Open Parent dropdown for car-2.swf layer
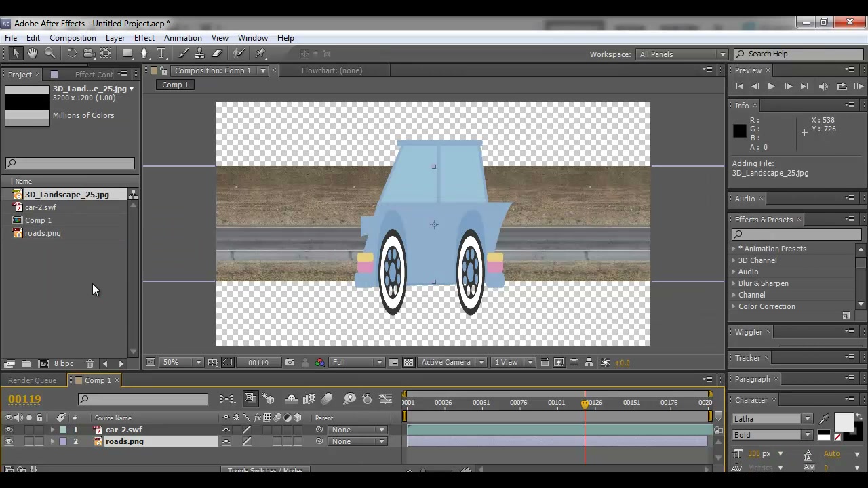The height and width of the screenshot is (488, 868). [x=357, y=430]
